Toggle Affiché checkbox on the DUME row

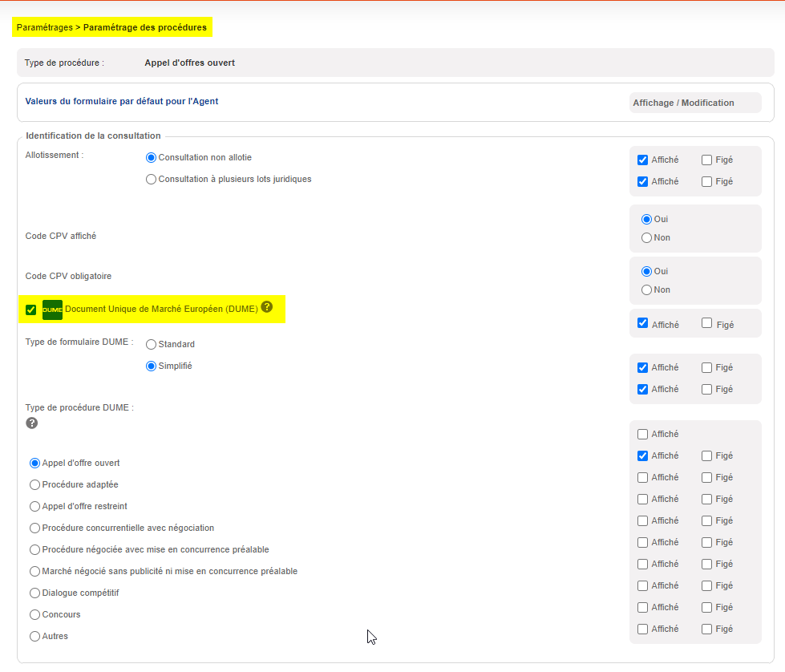pyautogui.click(x=642, y=323)
